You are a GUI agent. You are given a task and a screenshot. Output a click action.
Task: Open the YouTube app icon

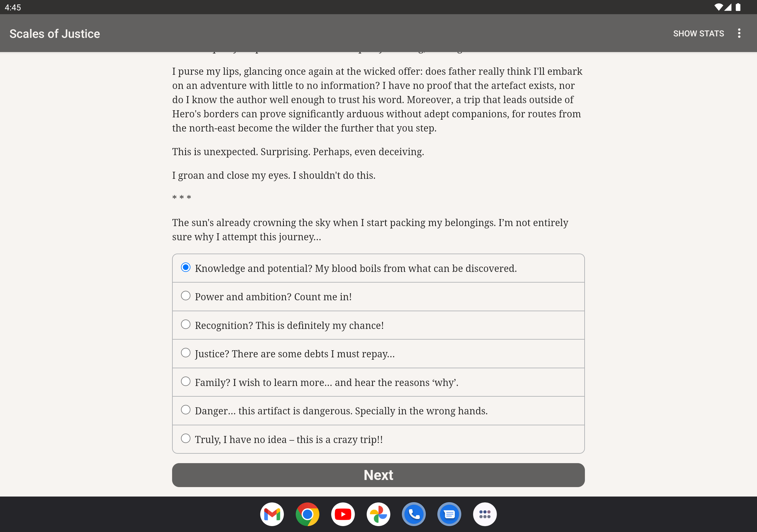[343, 514]
